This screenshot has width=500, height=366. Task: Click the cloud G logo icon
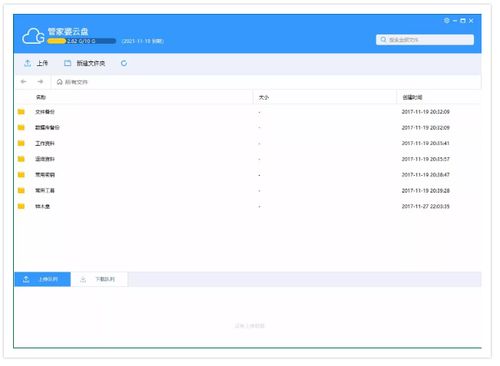point(33,36)
